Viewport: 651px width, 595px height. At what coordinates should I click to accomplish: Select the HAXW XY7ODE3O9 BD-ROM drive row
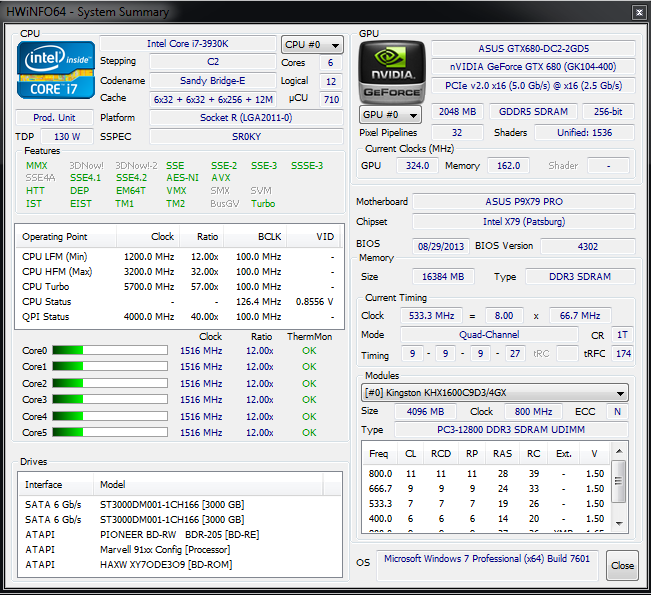tap(179, 565)
